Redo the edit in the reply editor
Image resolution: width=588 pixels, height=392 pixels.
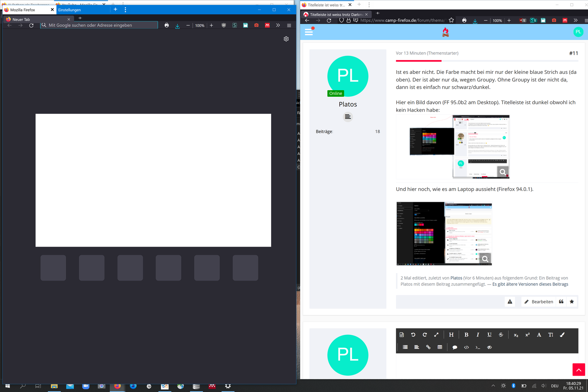click(425, 335)
